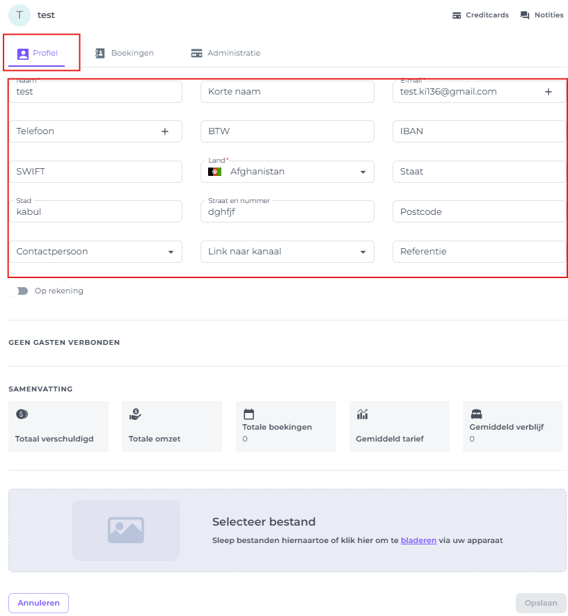This screenshot has height=616, width=568.
Task: Click the Gemiddeld verblijf bed icon
Action: (x=476, y=414)
